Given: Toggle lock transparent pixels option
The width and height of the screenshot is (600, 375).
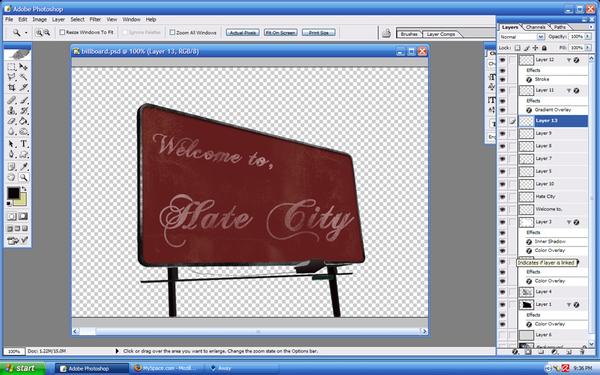Looking at the screenshot, I should click(517, 48).
